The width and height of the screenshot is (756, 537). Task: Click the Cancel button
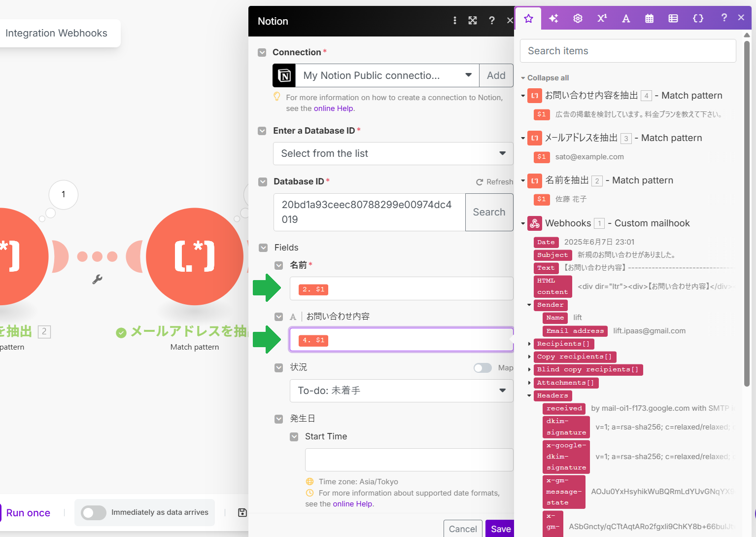[x=463, y=529]
